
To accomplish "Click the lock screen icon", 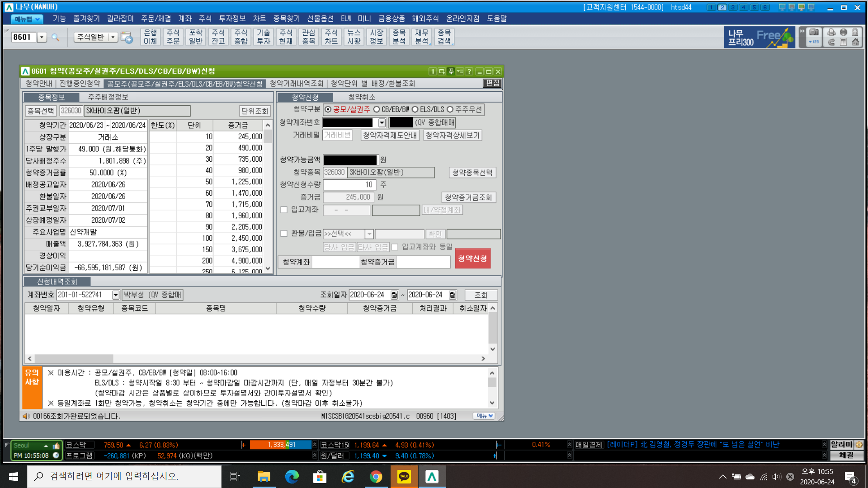I will pyautogui.click(x=855, y=33).
